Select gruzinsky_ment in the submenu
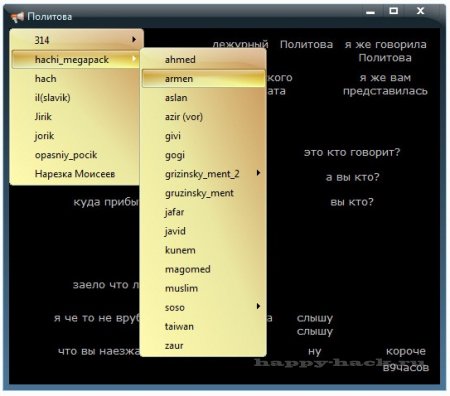The width and height of the screenshot is (450, 396). pos(203,193)
